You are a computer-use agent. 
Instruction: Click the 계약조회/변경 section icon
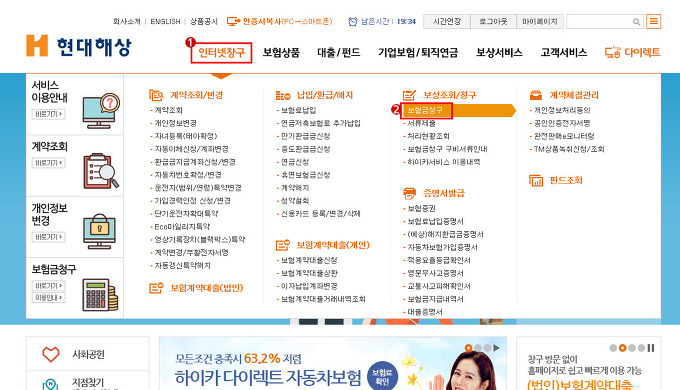pyautogui.click(x=156, y=95)
